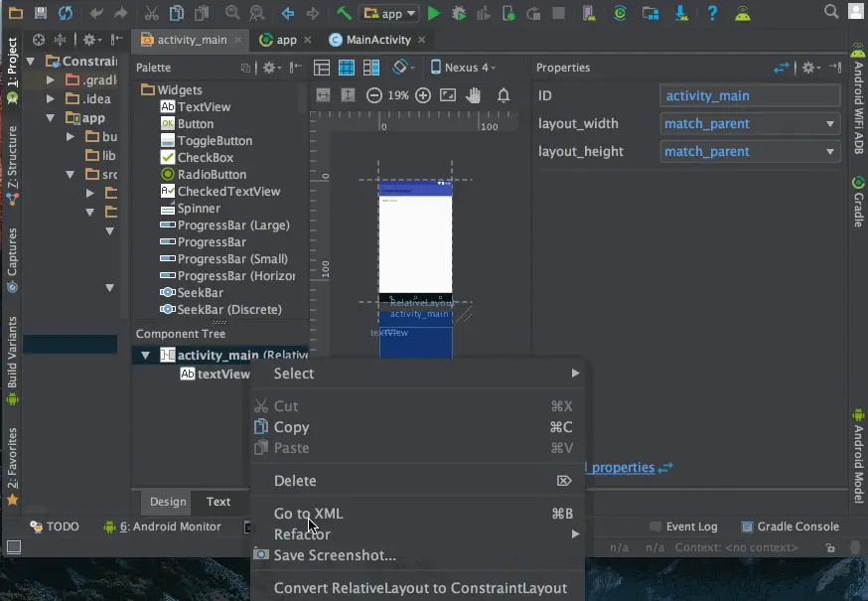This screenshot has height=601, width=868.
Task: Switch to the MainActivity editor tab
Action: coord(377,40)
